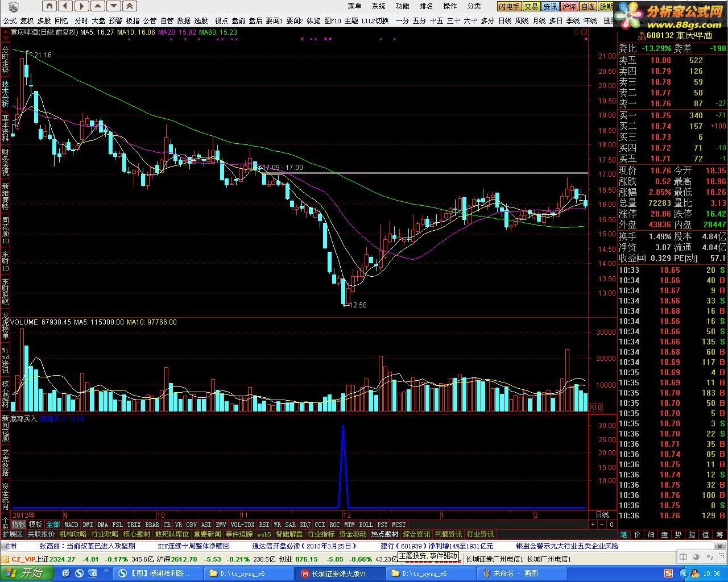
Task: Switch to 年线 yearly chart
Action: pyautogui.click(x=590, y=20)
